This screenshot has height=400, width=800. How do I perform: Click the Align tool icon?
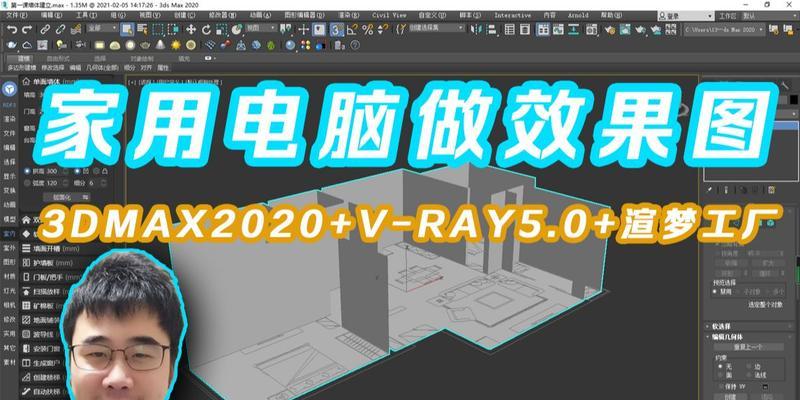point(492,30)
